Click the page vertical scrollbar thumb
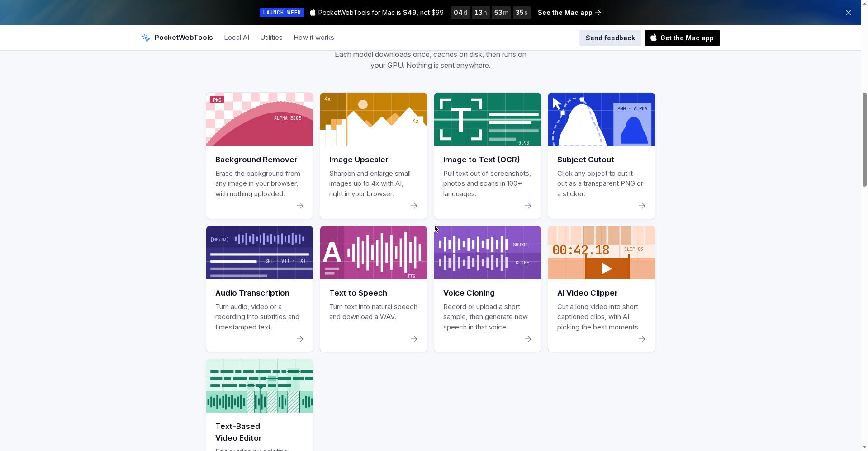The width and height of the screenshot is (868, 451). (864, 139)
